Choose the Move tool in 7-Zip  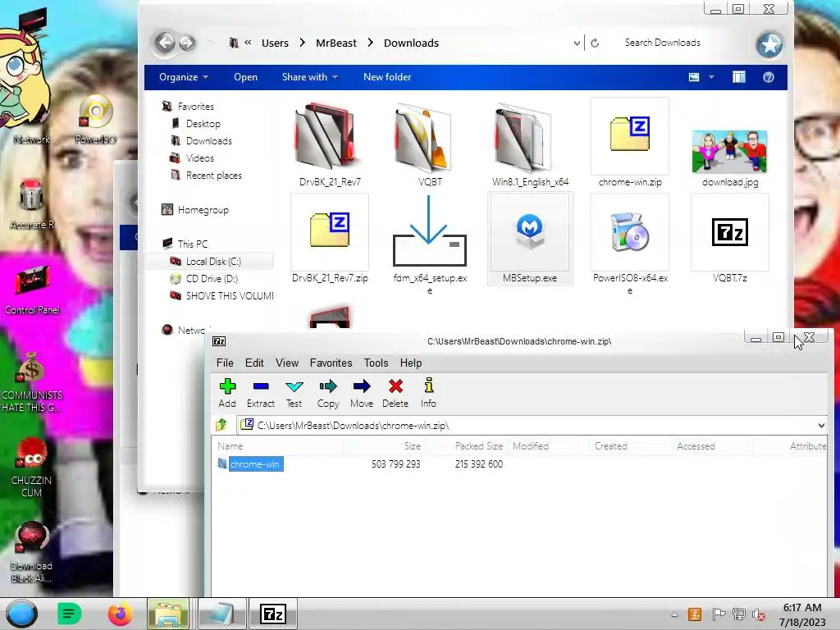(x=362, y=393)
